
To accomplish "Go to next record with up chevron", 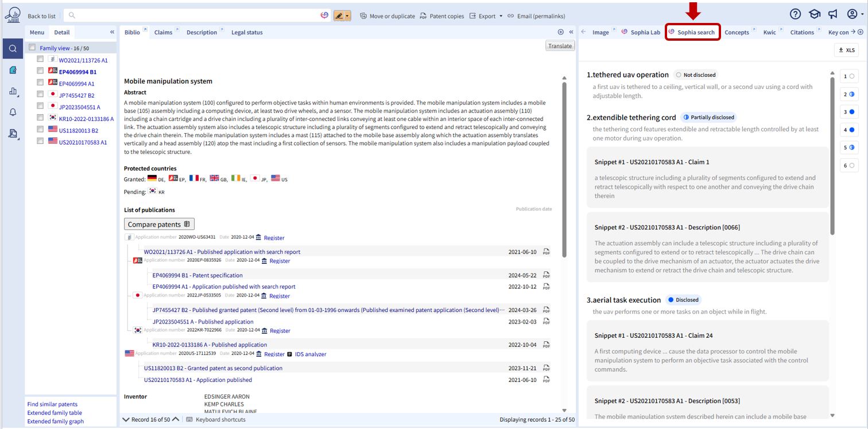I will [176, 420].
